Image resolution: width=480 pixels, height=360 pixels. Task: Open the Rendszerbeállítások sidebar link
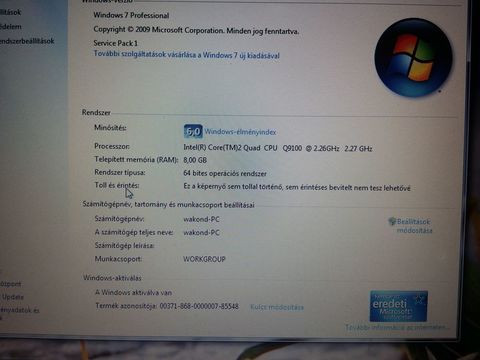(x=27, y=41)
